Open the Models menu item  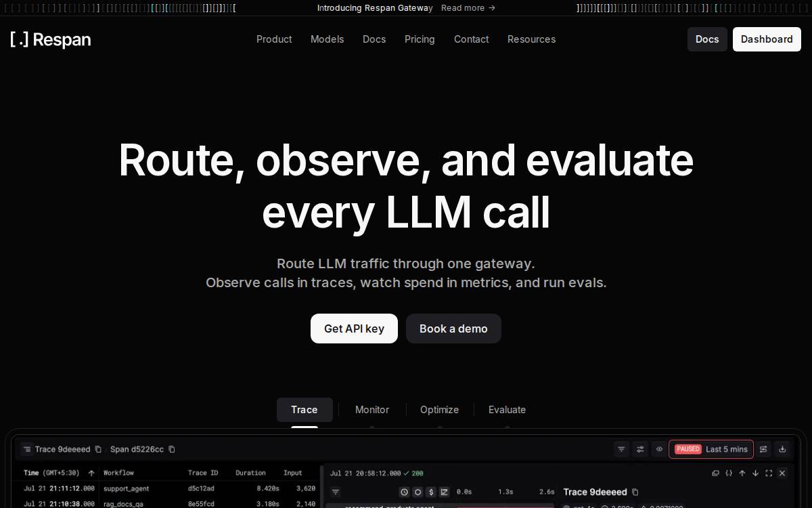click(327, 39)
